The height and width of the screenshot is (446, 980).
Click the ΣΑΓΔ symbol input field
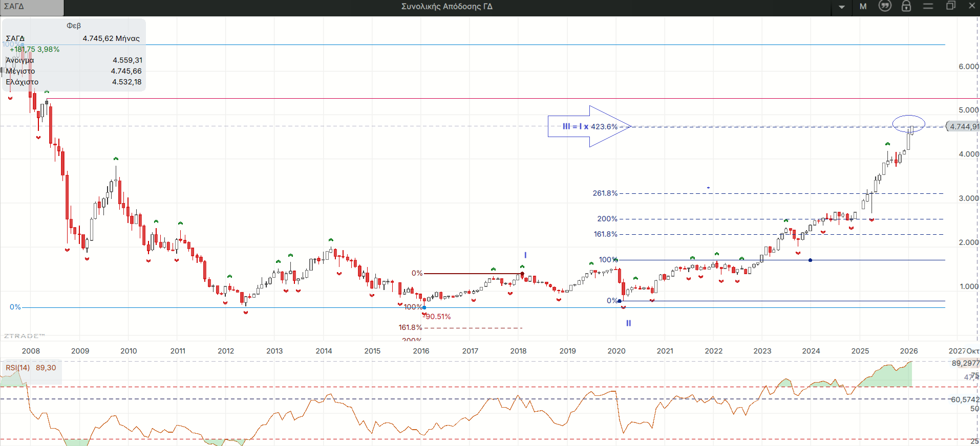coord(32,7)
